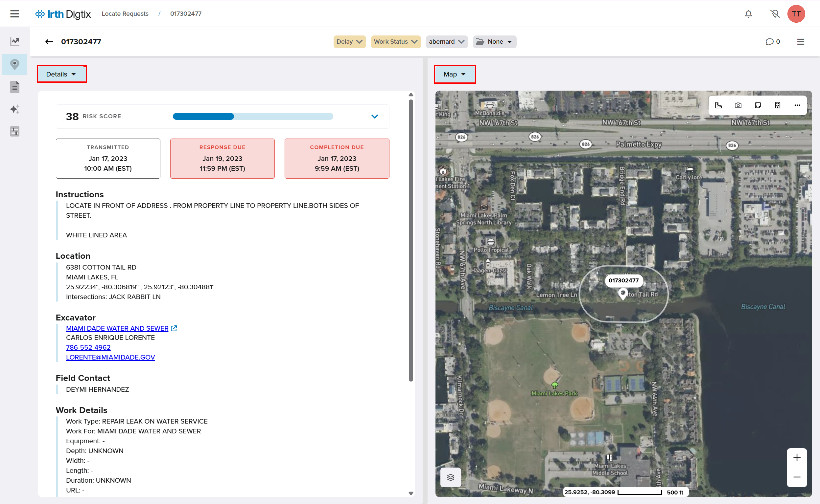Zoom in the map with plus button

(x=797, y=458)
